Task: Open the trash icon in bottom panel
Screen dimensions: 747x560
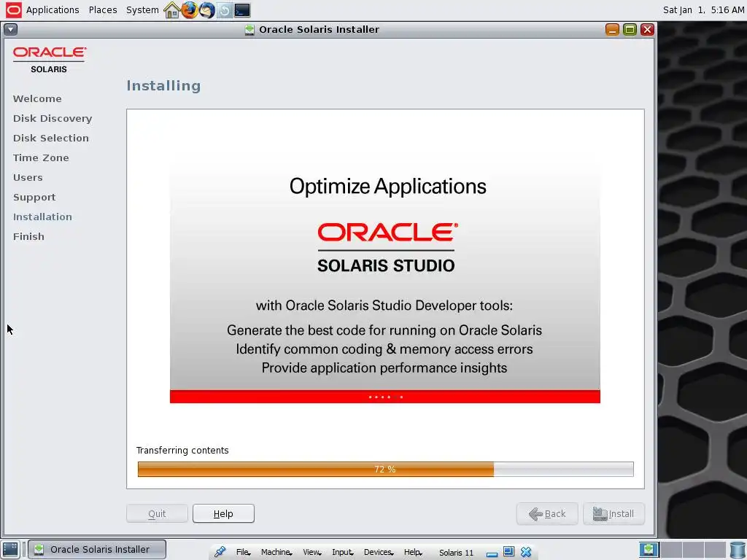Action: (738, 549)
